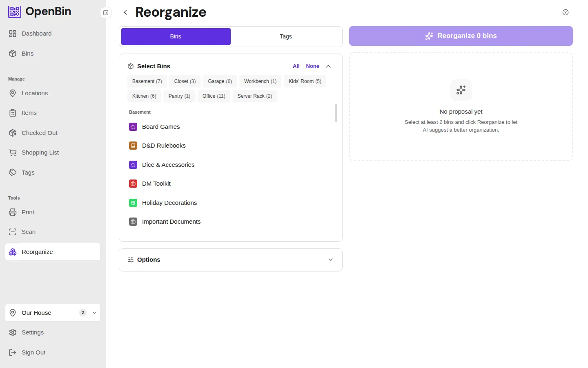Click the Items clipboard icon
Viewport: 588px width, 368px height.
coord(13,113)
